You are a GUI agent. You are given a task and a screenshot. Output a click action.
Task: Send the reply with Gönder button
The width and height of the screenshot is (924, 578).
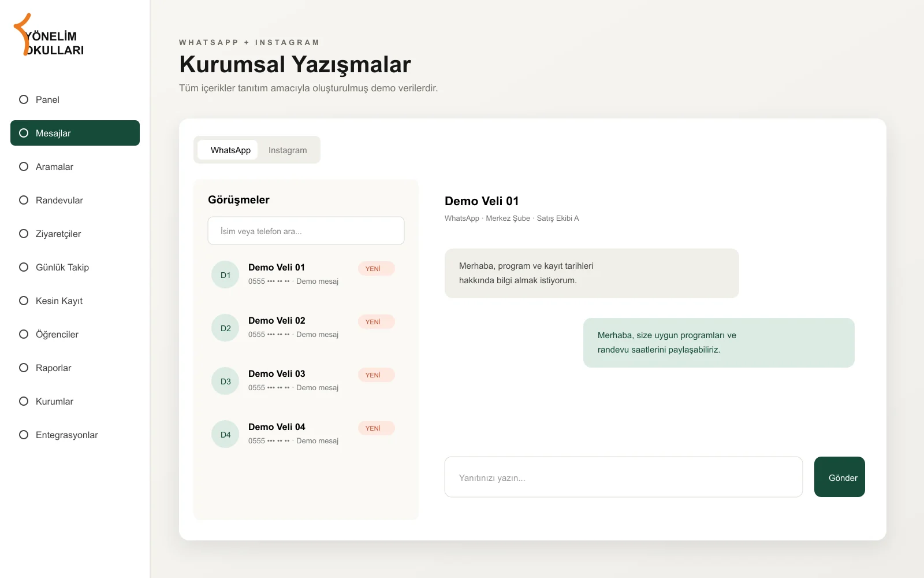click(x=840, y=477)
